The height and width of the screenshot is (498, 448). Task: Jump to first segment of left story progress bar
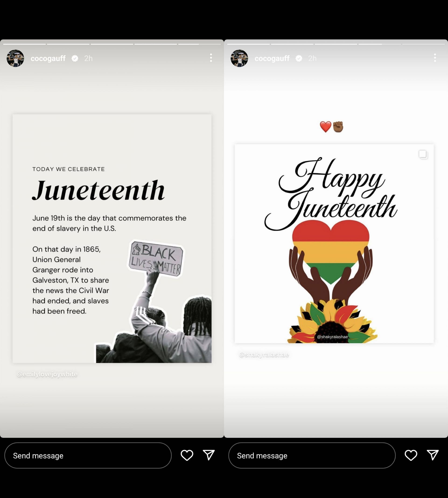24,44
